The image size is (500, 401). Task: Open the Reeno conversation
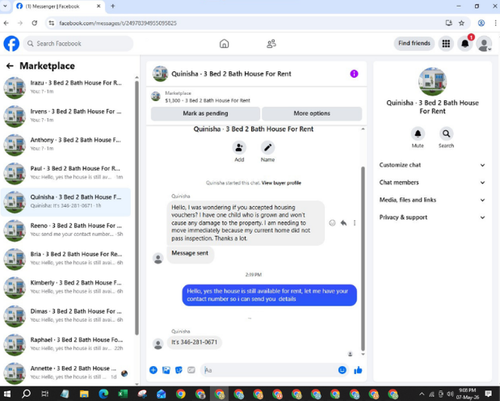(x=66, y=230)
